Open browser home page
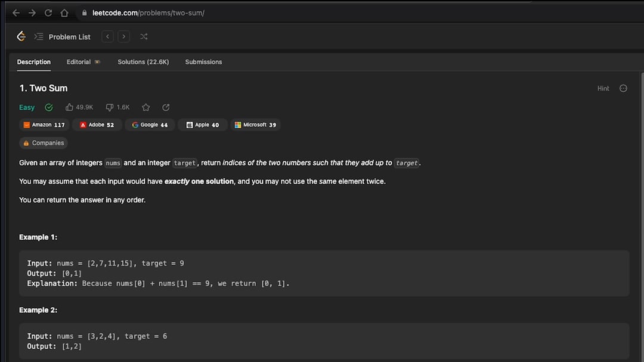This screenshot has width=644, height=362. pos(64,13)
